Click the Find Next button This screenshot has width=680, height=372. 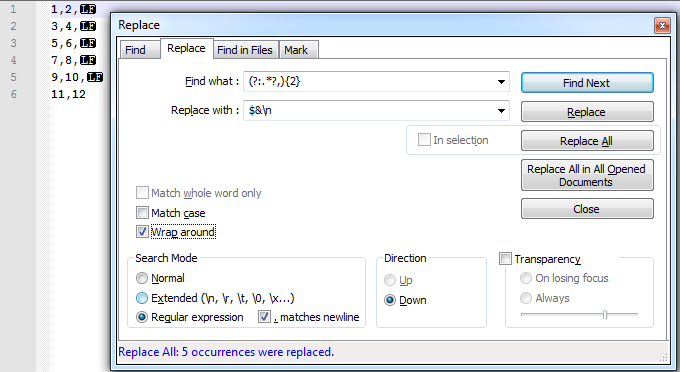[x=587, y=83]
